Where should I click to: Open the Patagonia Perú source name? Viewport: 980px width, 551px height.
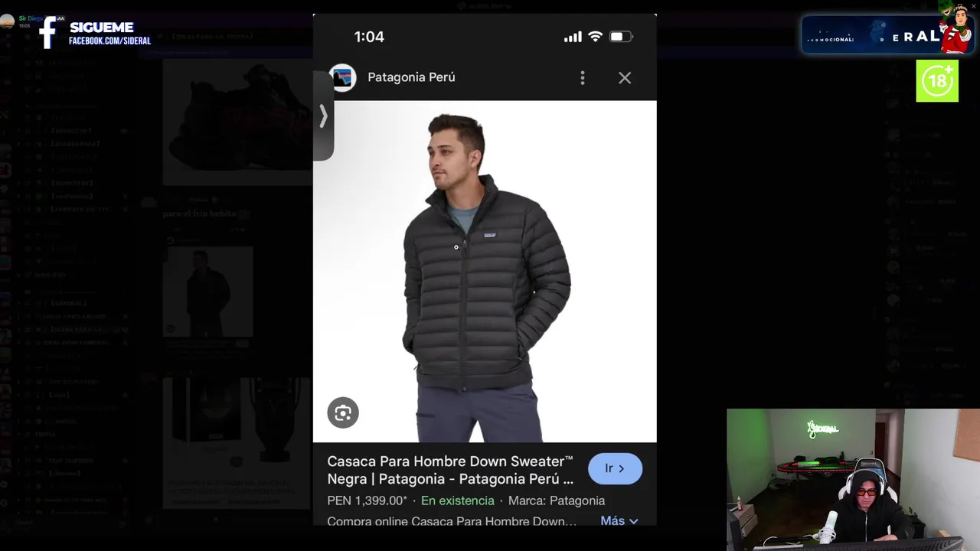pos(411,77)
